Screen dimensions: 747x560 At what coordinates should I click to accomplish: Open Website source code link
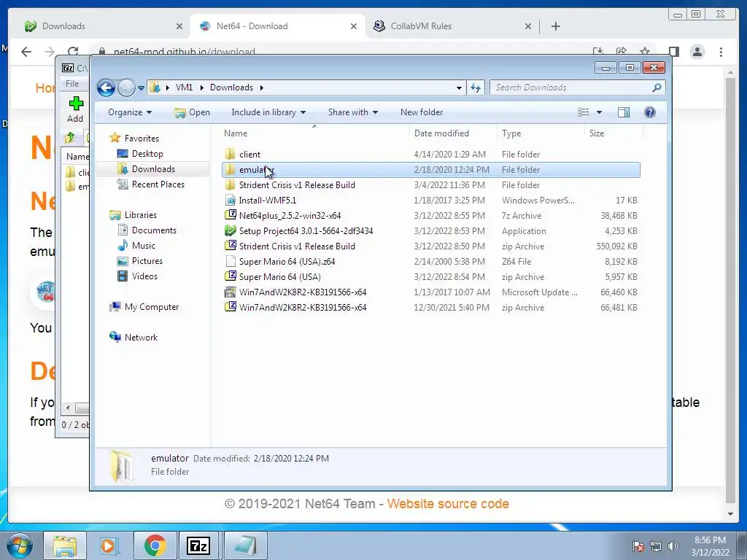[448, 504]
